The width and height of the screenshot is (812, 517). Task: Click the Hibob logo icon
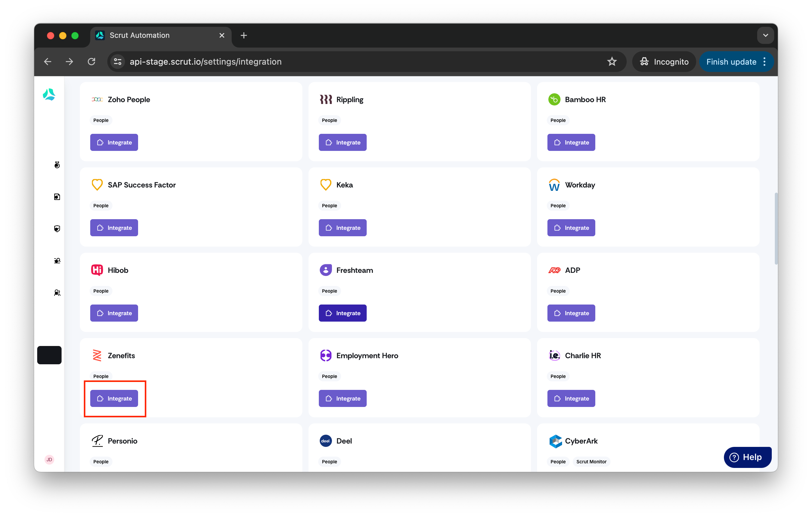[97, 270]
